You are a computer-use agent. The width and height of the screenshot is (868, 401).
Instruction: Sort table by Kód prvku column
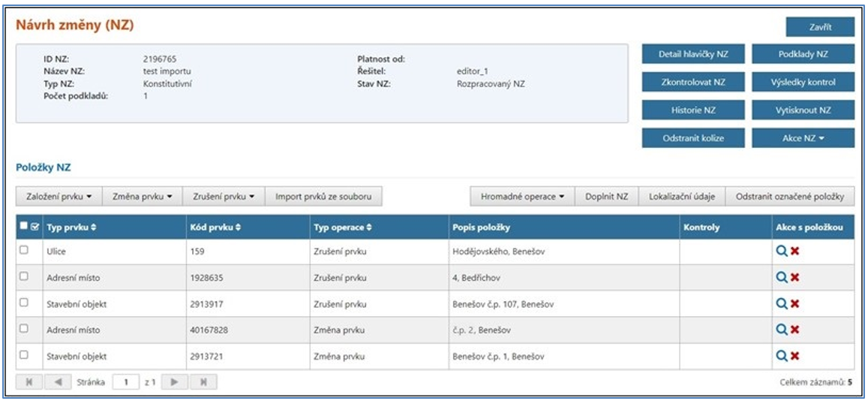[x=212, y=228]
